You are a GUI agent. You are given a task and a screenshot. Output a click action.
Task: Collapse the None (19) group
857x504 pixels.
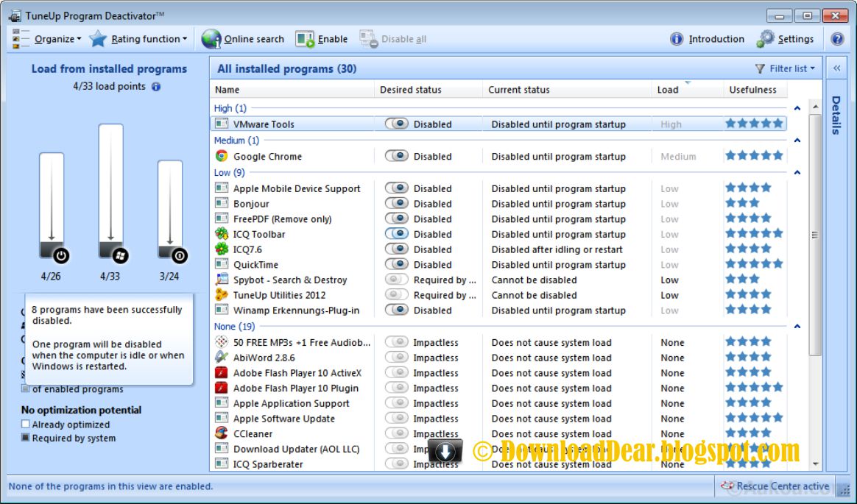[797, 326]
